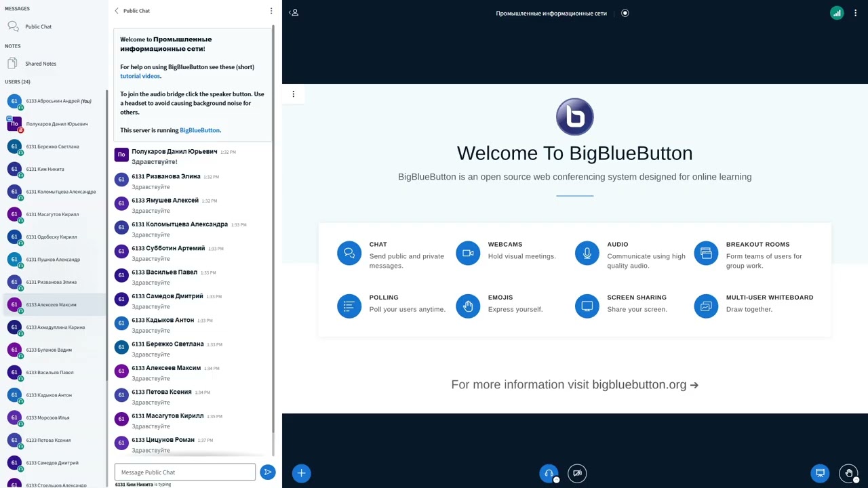Open user menu for 6133 Алексеев Максим in users list
The height and width of the screenshot is (488, 868).
54,304
